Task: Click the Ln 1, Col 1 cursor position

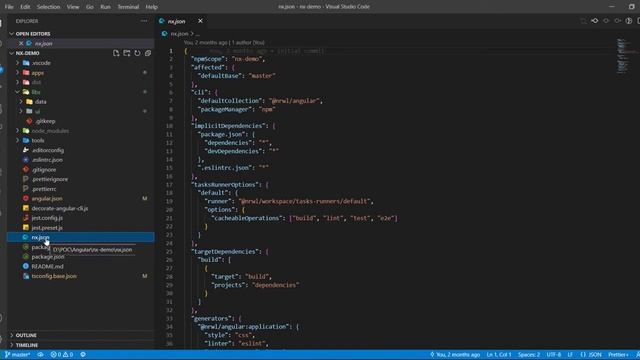Action: tap(499, 355)
